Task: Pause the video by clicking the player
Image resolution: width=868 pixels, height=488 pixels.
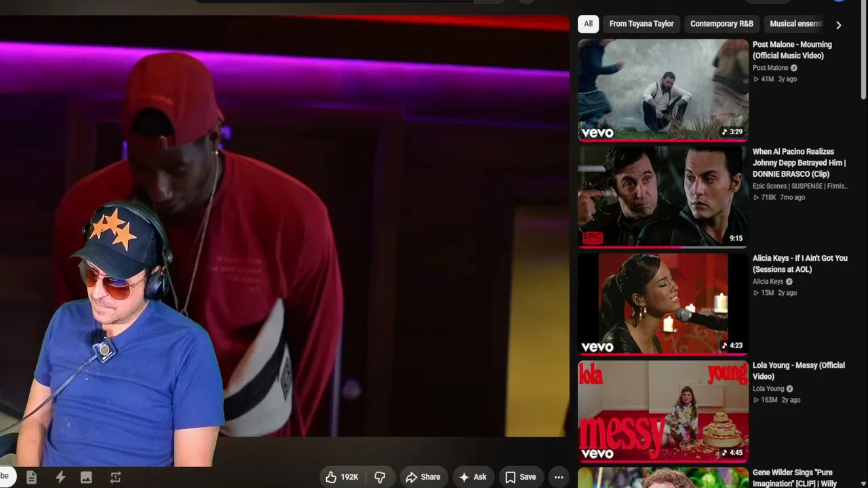Action: [x=285, y=227]
